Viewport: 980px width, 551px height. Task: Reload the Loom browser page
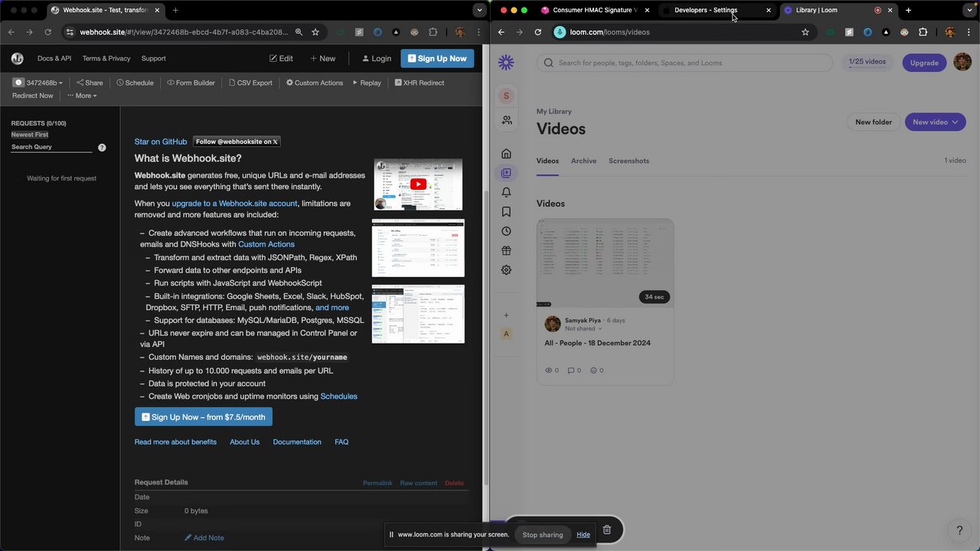click(537, 32)
